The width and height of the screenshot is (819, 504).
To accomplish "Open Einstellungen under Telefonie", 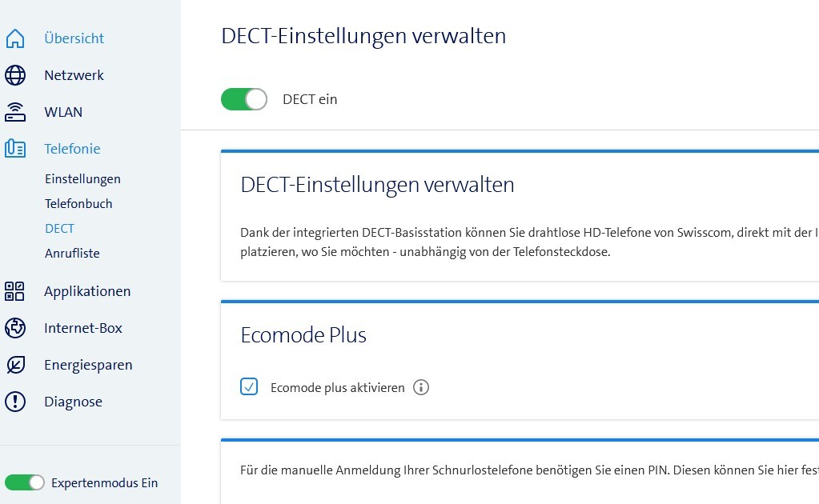I will tap(82, 179).
